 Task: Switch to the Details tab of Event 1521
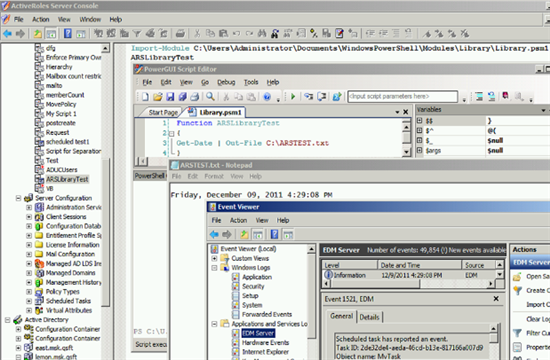(369, 317)
